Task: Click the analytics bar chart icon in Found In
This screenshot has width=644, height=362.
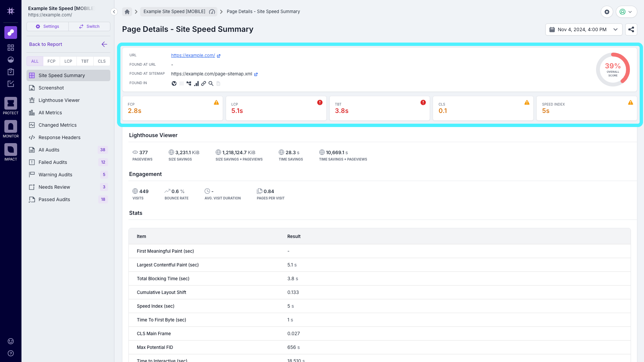Action: point(196,83)
